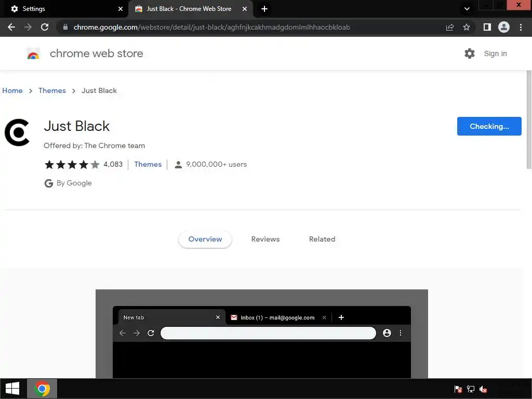Image resolution: width=532 pixels, height=399 pixels.
Task: Click the By Google label
Action: [x=74, y=183]
